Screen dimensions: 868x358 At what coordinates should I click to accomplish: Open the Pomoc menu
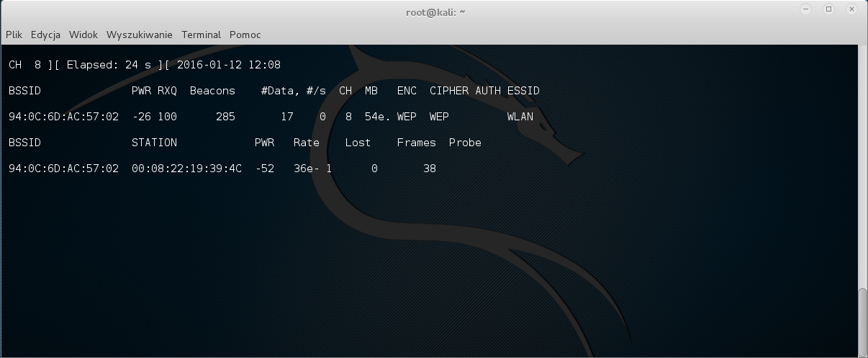(x=245, y=35)
